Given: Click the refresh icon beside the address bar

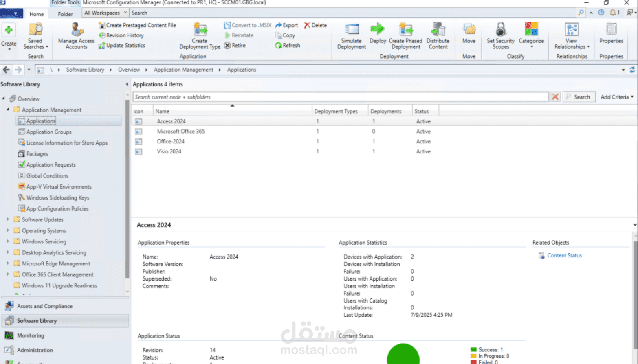Looking at the screenshot, I should pyautogui.click(x=632, y=70).
